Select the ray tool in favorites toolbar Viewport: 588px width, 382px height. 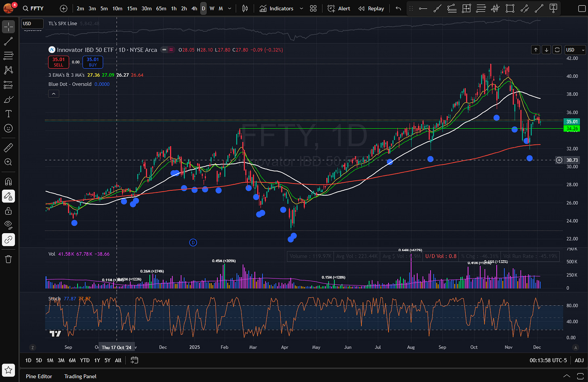[437, 8]
